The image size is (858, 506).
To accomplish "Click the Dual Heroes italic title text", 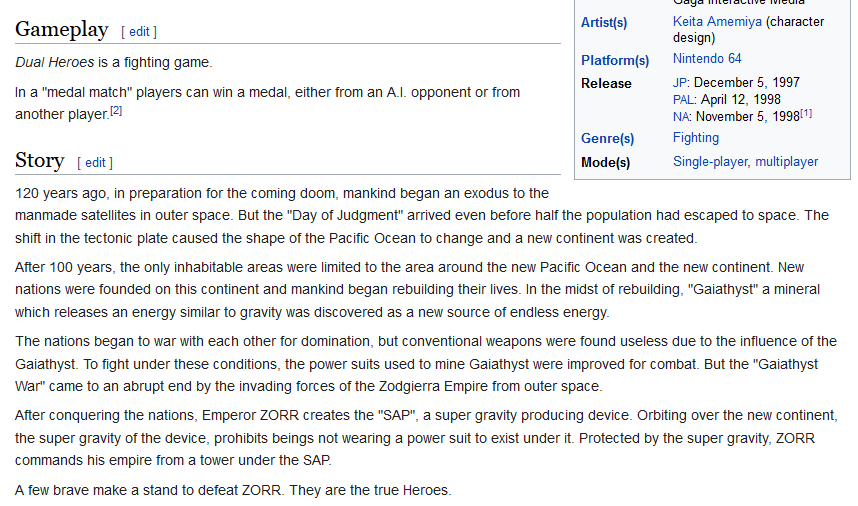I will 55,62.
